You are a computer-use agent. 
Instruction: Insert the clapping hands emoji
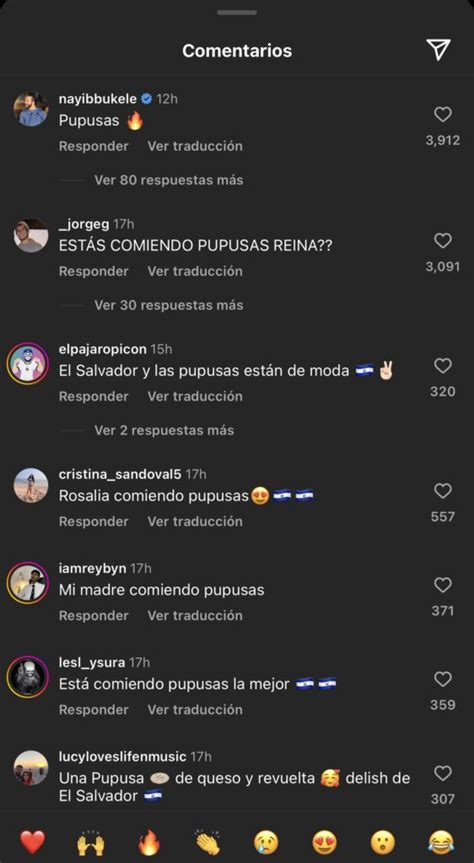208,842
